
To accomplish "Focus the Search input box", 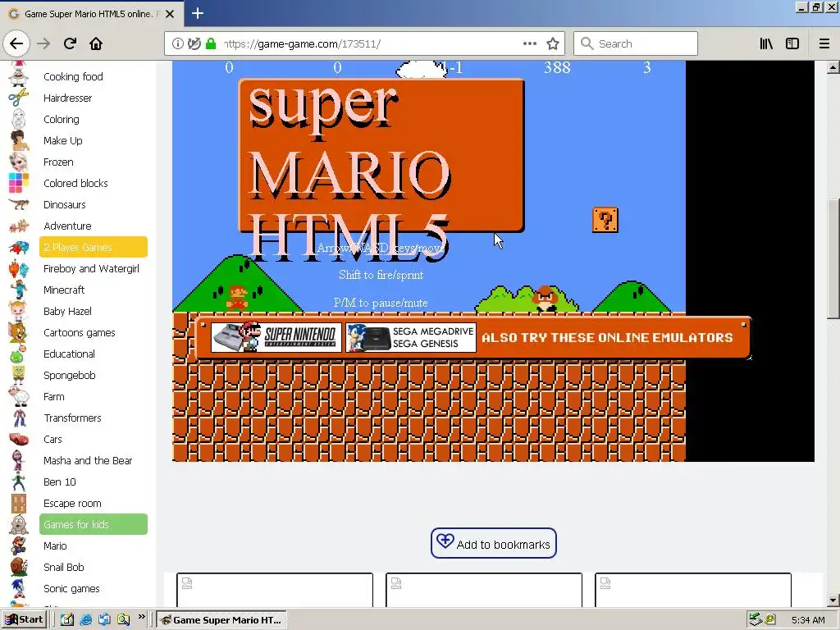I will pyautogui.click(x=636, y=43).
